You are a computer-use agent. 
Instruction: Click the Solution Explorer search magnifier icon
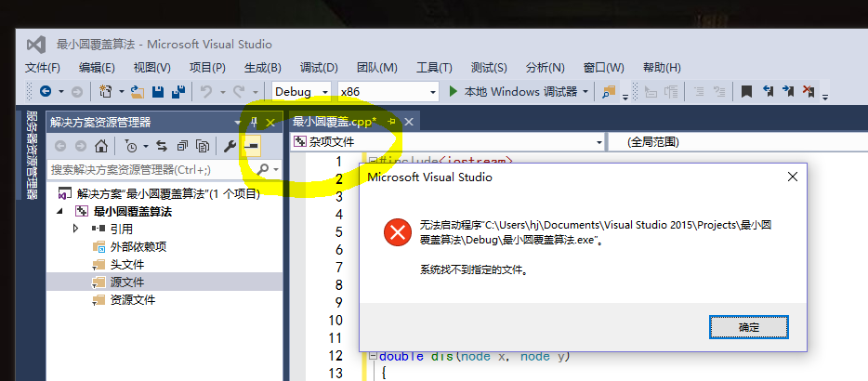tap(264, 169)
